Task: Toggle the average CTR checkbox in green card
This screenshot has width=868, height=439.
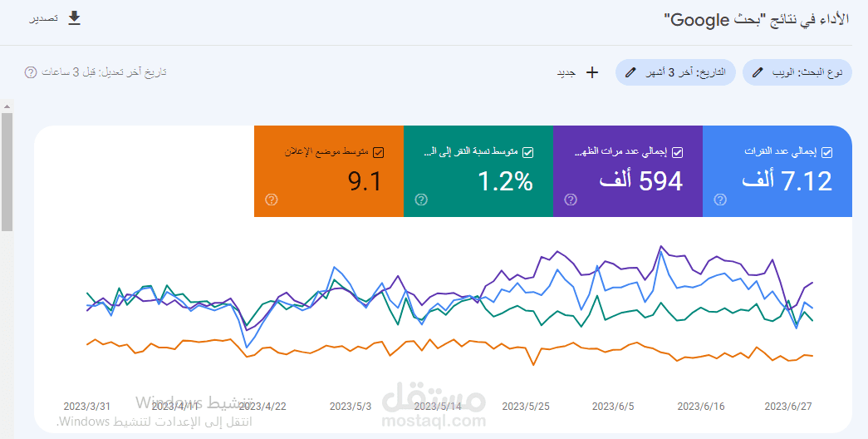Action: (527, 152)
